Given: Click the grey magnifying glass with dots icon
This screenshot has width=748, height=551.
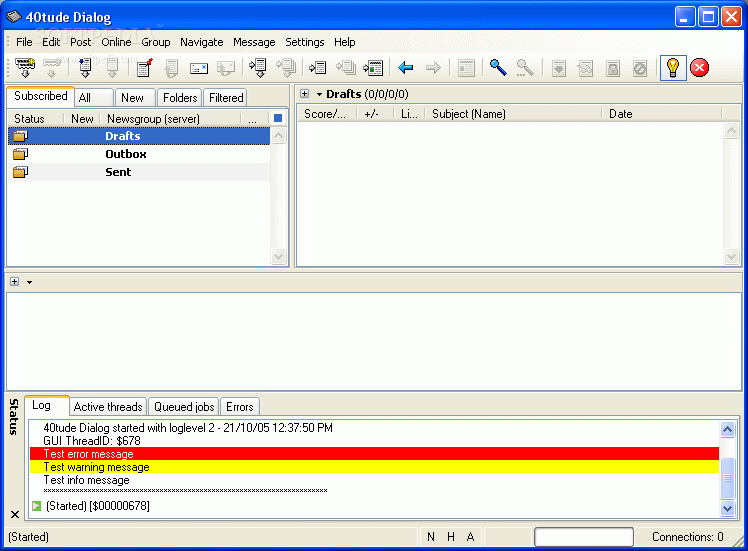Looking at the screenshot, I should (525, 68).
